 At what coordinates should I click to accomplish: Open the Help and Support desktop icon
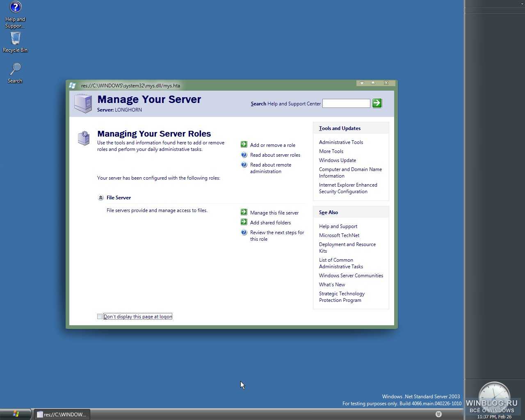click(x=15, y=14)
